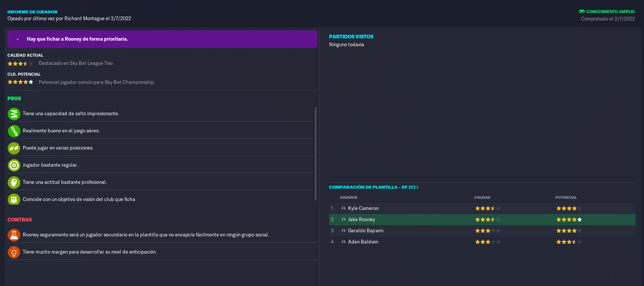Sort comparison table by Calidad column
Image resolution: width=644 pixels, height=286 pixels.
pyautogui.click(x=482, y=198)
